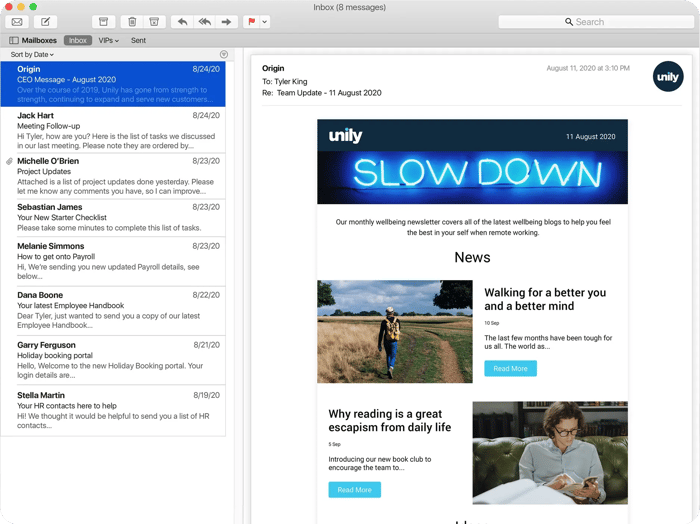This screenshot has height=524, width=700.
Task: Open Sebastian James' New Starter Checklist email
Action: tap(113, 217)
